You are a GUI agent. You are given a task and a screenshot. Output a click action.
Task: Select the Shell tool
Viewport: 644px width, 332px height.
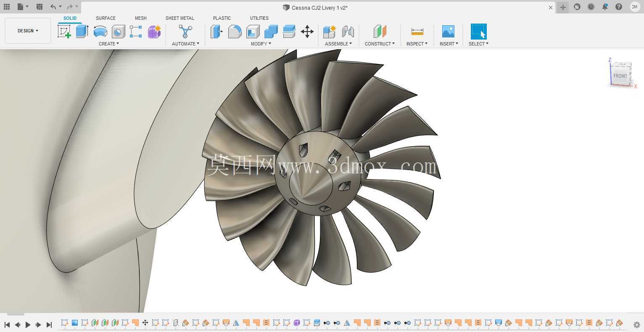tap(253, 32)
